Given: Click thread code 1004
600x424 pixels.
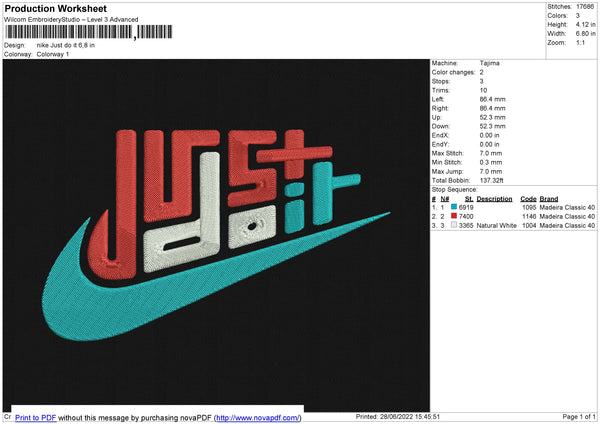Looking at the screenshot, I should (529, 225).
